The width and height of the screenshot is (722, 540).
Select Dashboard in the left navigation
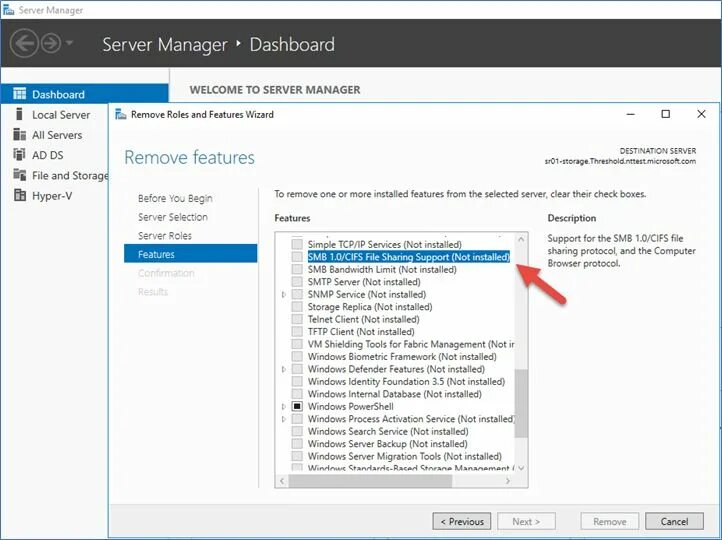[85, 94]
